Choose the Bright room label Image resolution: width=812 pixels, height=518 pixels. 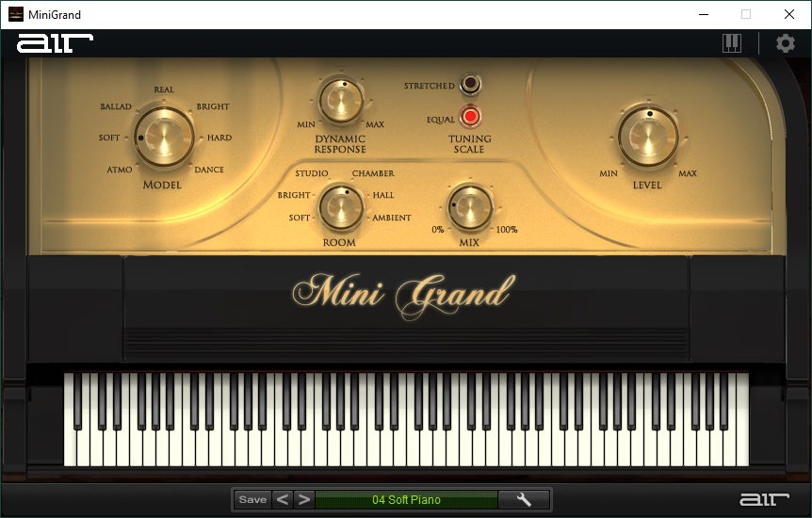tap(294, 195)
